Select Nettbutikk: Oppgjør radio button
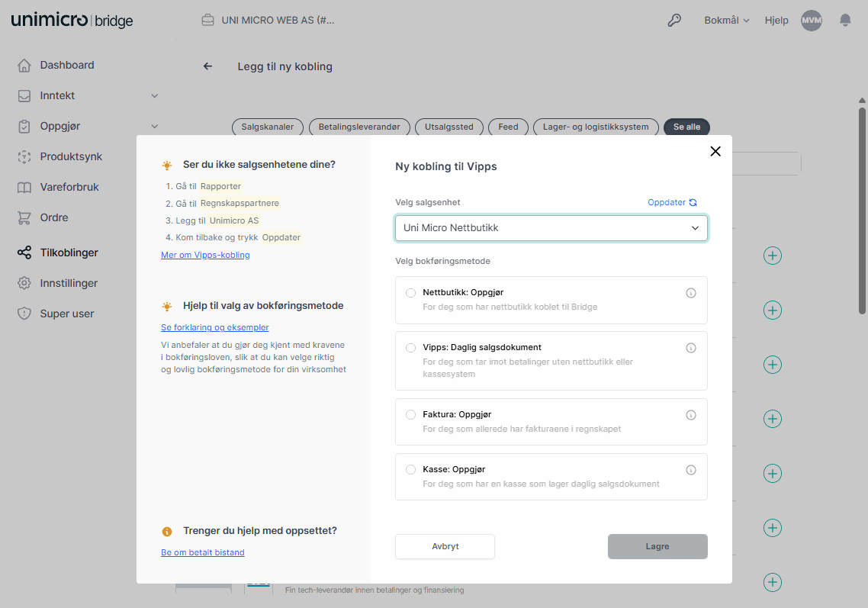Screen dimensions: 868x608 (411, 293)
